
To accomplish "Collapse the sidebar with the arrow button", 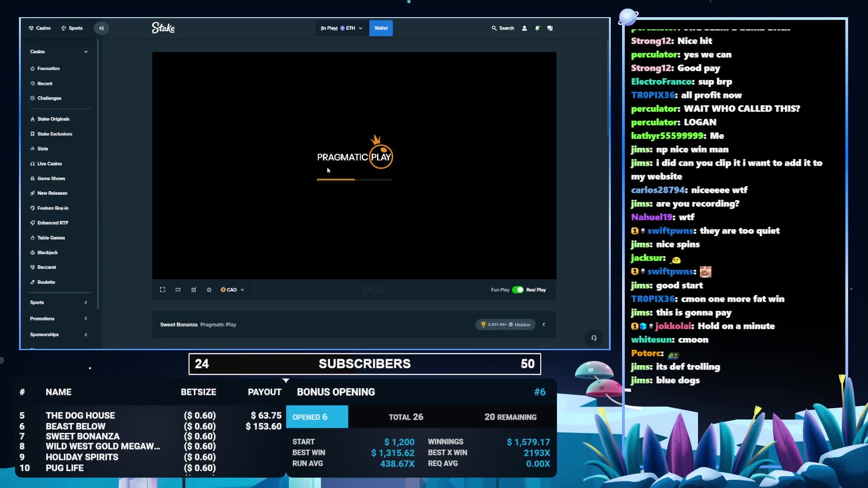I will [101, 28].
